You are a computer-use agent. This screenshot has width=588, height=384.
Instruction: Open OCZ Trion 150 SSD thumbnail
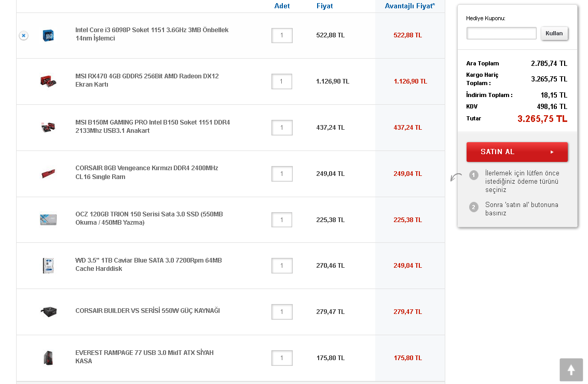coord(48,220)
